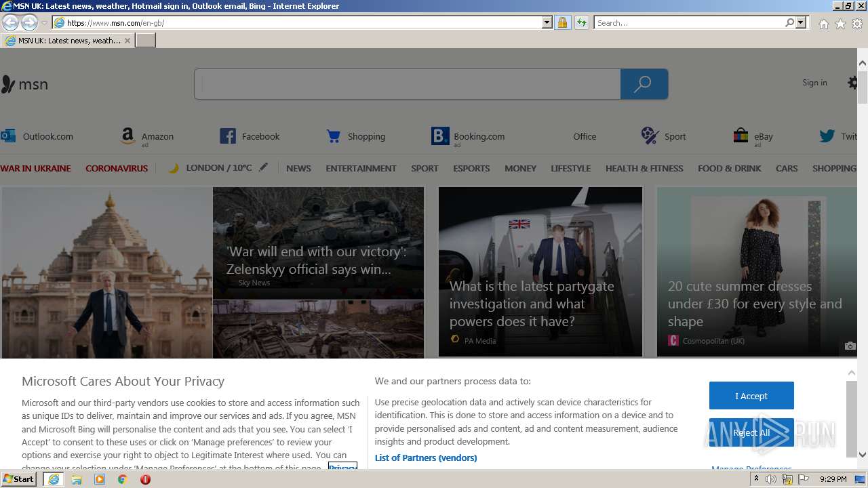Open the red Opera taskbar icon

145,479
